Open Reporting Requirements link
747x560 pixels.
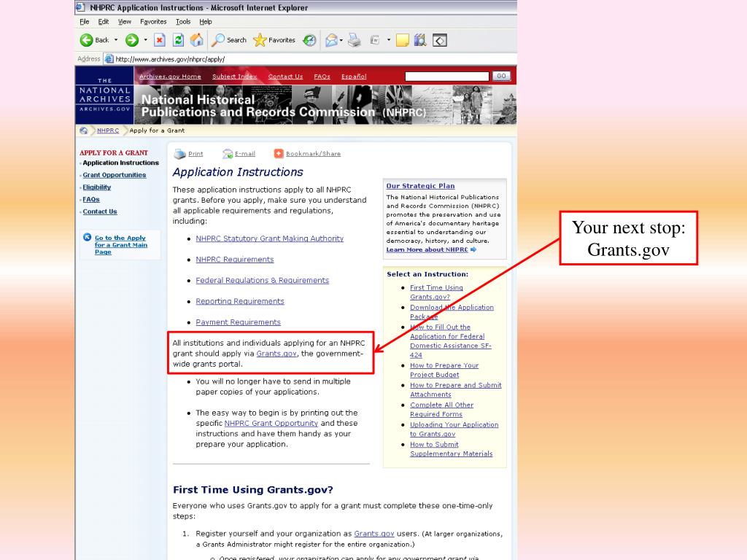(x=240, y=301)
